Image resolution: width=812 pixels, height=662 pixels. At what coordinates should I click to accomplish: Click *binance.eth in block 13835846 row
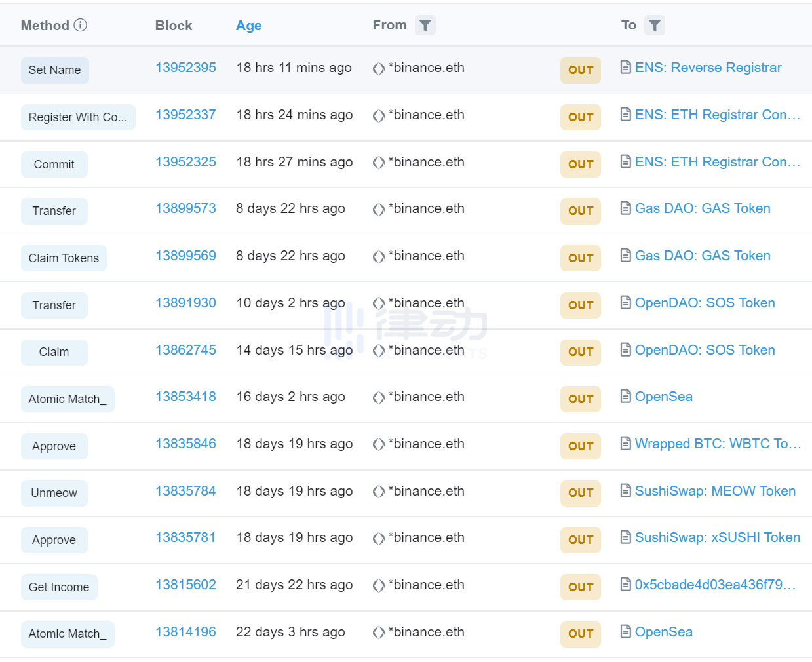point(427,444)
